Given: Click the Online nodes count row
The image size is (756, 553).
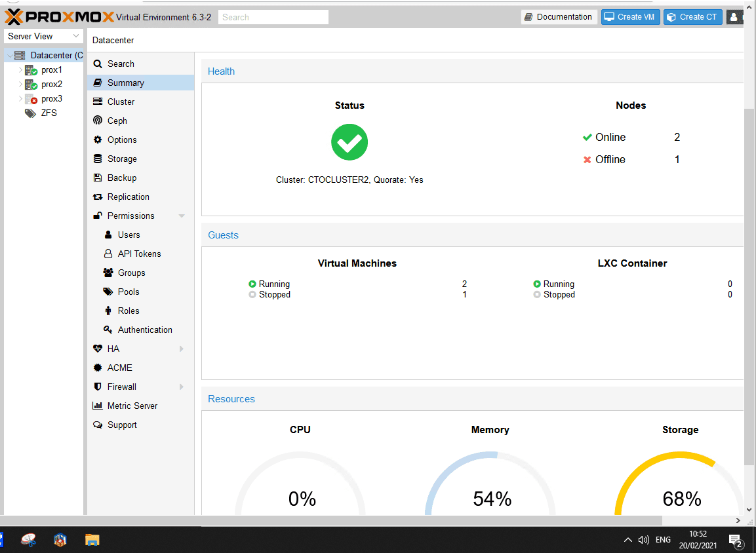Looking at the screenshot, I should point(631,138).
